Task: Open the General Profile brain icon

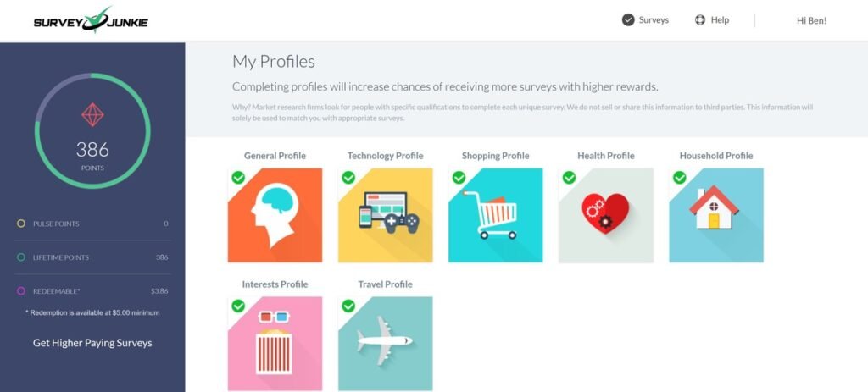Action: pyautogui.click(x=275, y=215)
